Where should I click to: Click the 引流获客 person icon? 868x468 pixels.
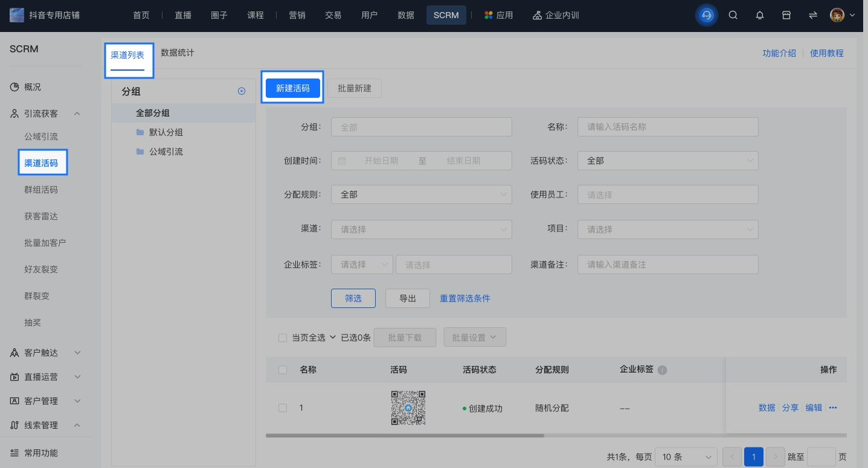[x=14, y=114]
